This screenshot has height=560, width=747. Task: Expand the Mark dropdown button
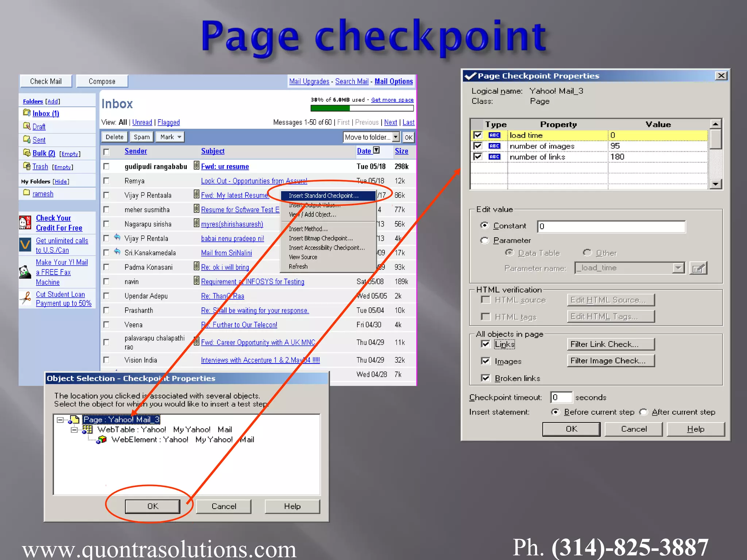click(170, 137)
